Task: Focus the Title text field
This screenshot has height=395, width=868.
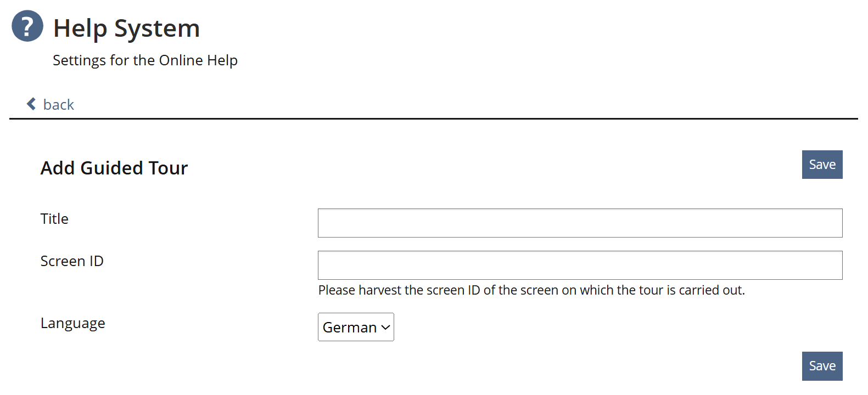Action: (x=580, y=223)
